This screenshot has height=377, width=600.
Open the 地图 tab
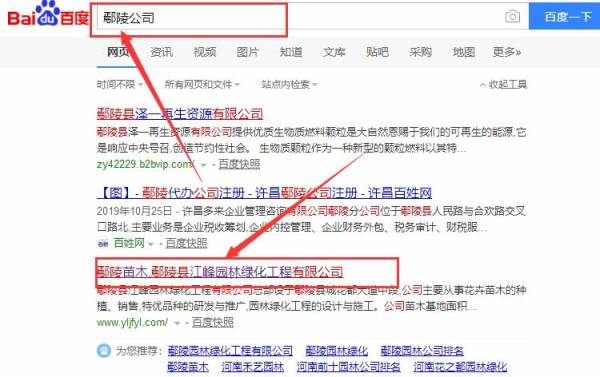click(464, 52)
